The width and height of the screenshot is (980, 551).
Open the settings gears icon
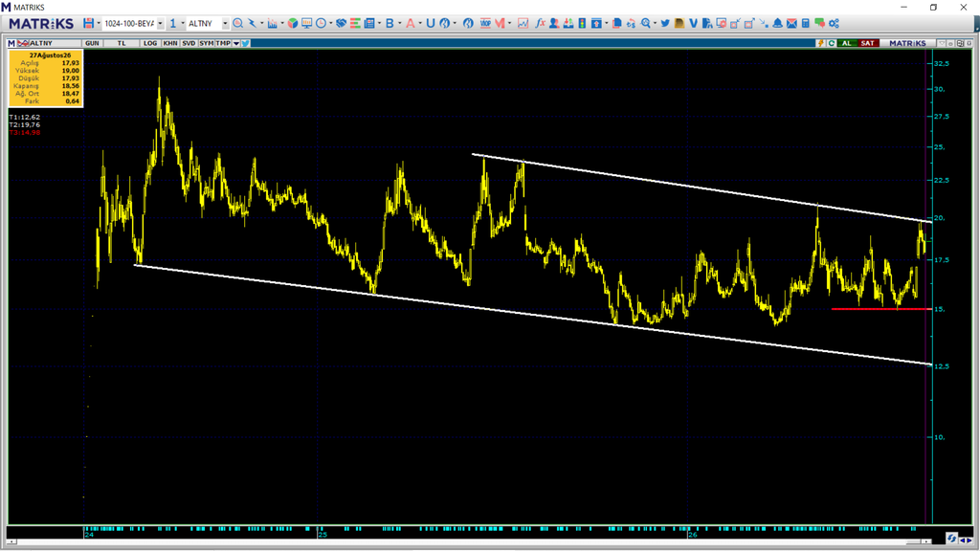tap(834, 23)
